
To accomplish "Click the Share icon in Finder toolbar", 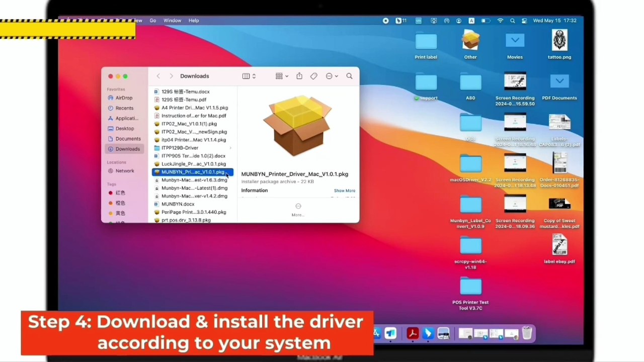I will click(x=299, y=76).
